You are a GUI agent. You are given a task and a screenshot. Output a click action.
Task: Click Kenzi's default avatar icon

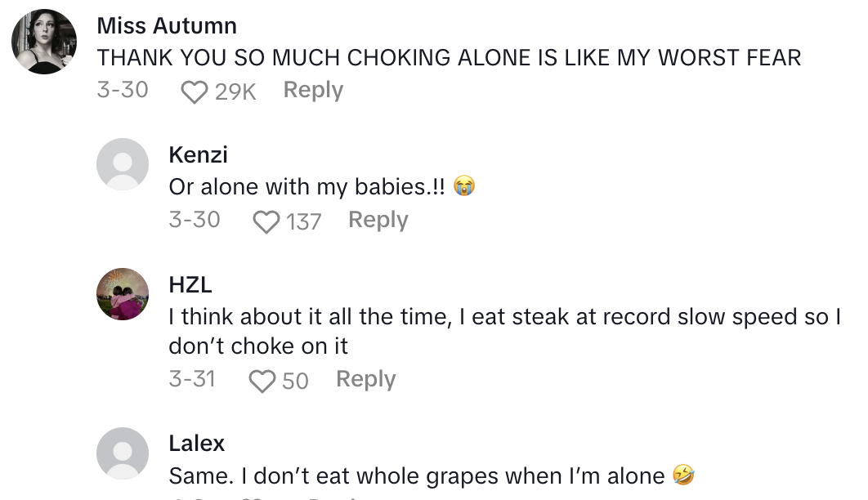[x=123, y=164]
